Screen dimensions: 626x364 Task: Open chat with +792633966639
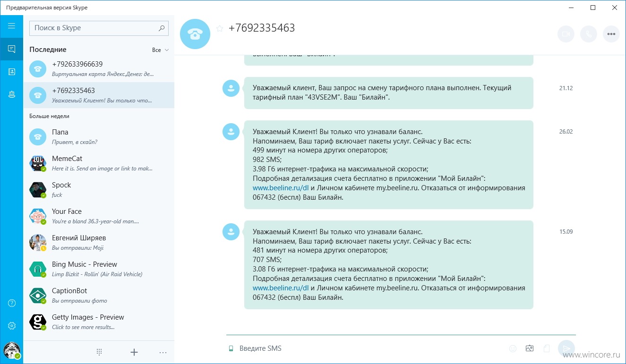[99, 69]
